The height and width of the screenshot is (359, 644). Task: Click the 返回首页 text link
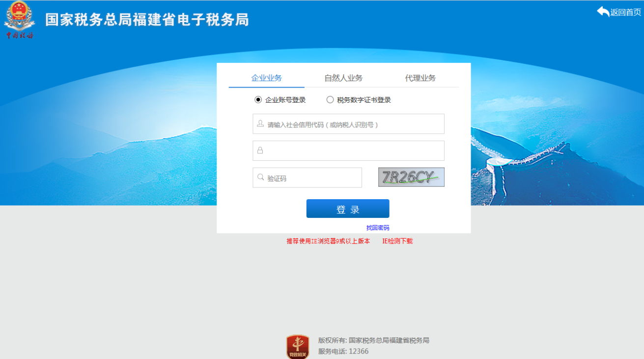(x=625, y=12)
